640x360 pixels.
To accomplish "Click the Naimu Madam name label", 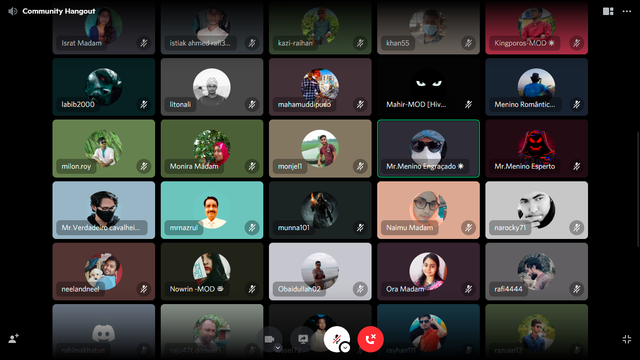I will [409, 228].
